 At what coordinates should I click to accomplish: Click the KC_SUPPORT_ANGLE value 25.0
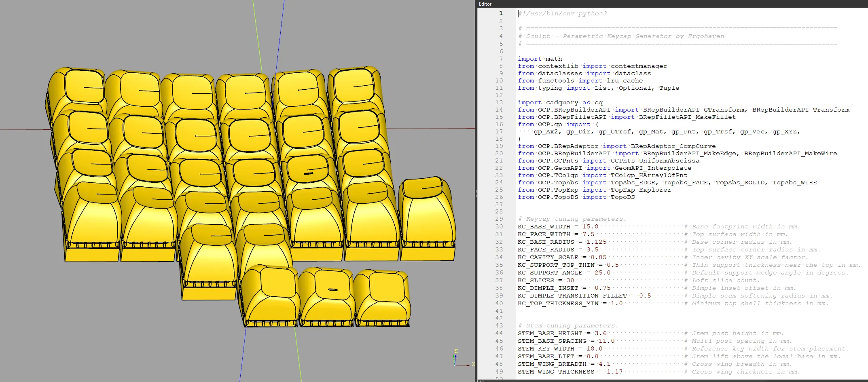[602, 273]
